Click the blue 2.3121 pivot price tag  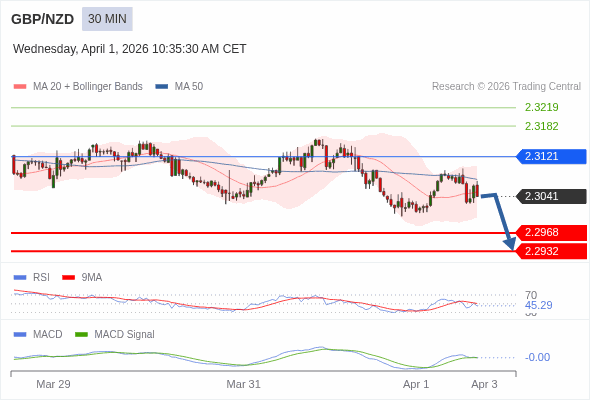[551, 156]
